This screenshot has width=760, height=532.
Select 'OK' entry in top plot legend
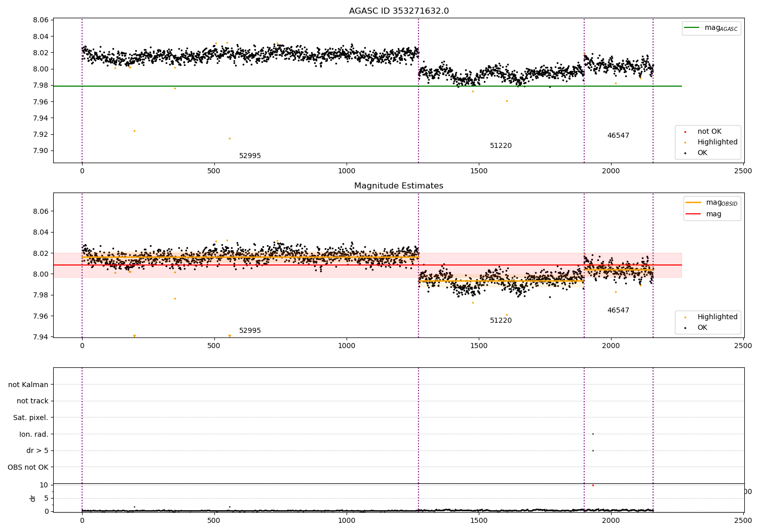[x=696, y=153]
